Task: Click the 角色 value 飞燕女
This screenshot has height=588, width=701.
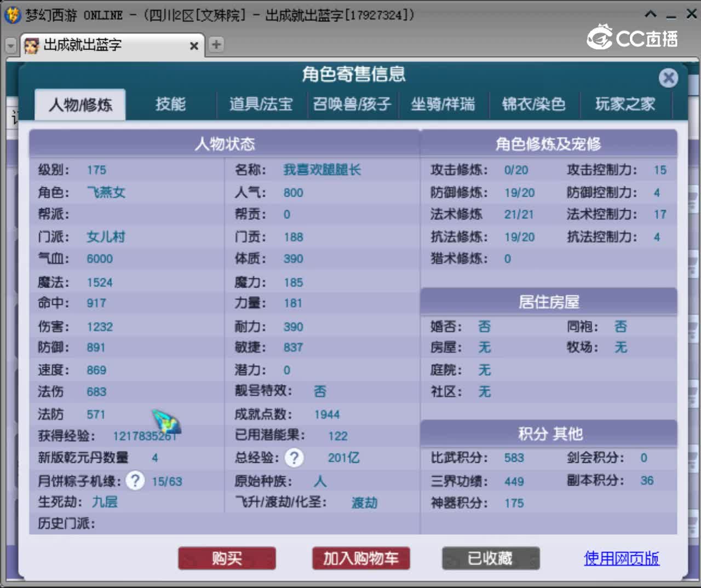Action: click(x=106, y=192)
